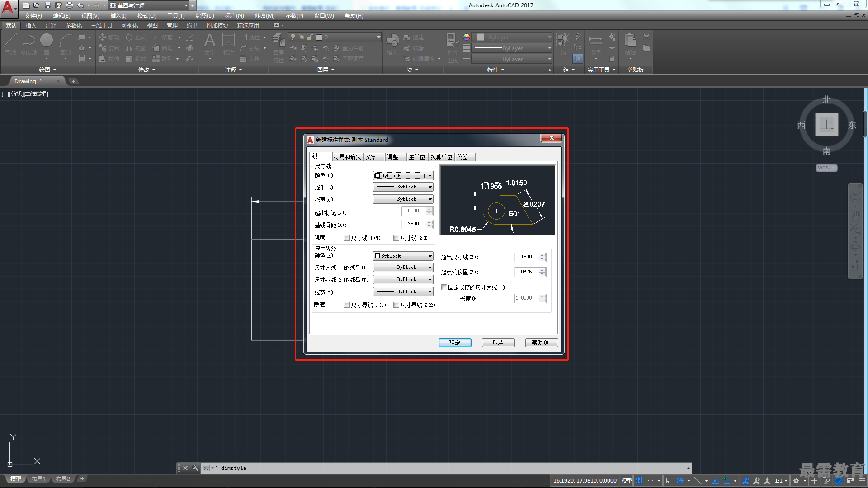Toggle snap mode dots in status bar
Screen dimensions: 868x488
650,481
